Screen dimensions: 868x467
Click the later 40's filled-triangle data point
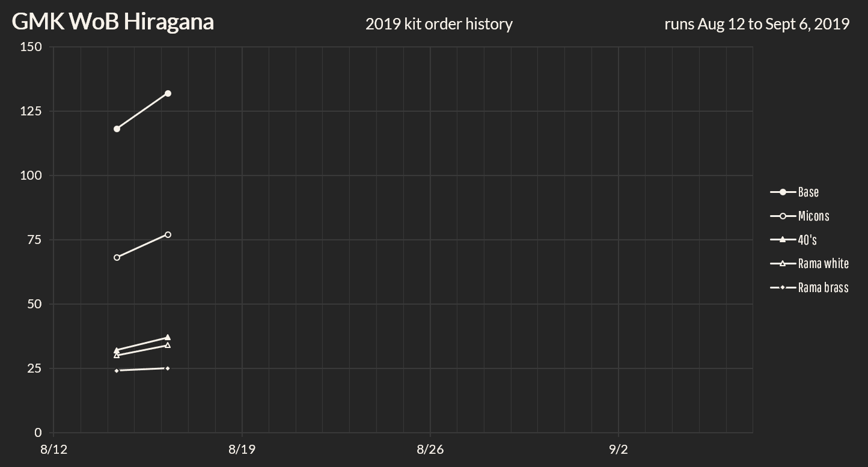(168, 337)
